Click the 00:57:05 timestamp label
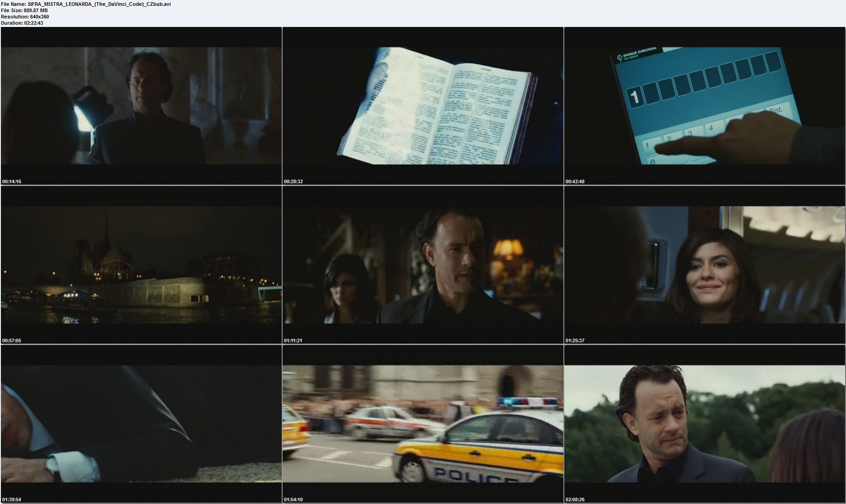The image size is (846, 504). click(x=12, y=340)
